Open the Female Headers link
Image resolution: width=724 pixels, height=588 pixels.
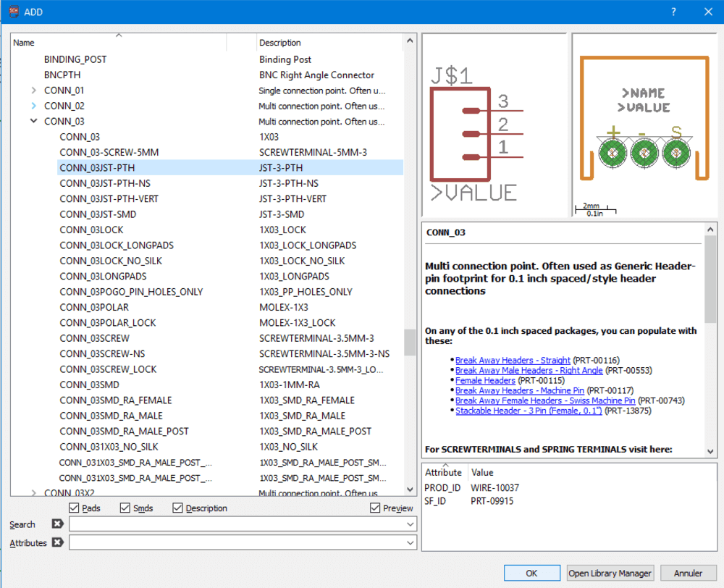[x=485, y=381]
